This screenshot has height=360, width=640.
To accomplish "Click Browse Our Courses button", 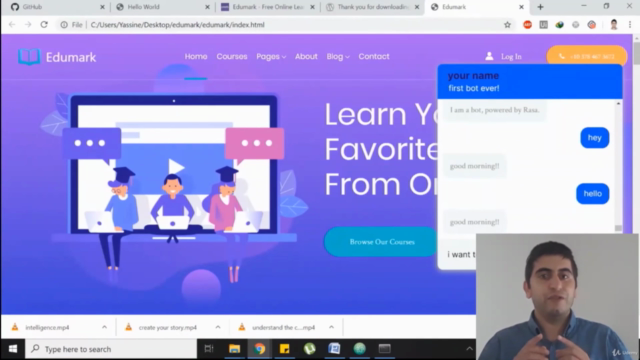I will click(381, 242).
